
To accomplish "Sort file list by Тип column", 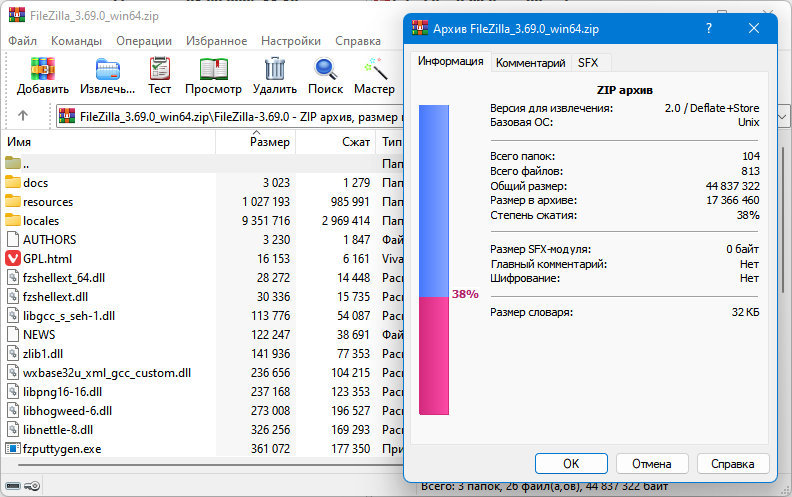I will coord(390,142).
